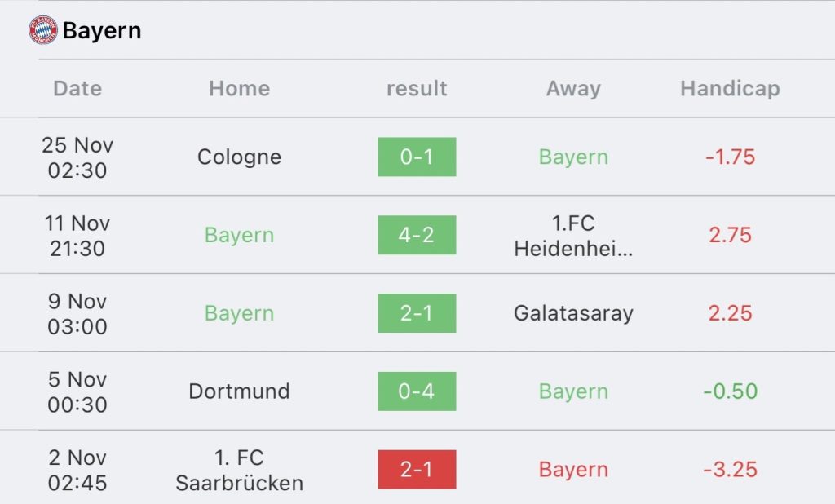Open the 0-1 result badge for Cologne match
The height and width of the screenshot is (504, 835).
click(417, 157)
